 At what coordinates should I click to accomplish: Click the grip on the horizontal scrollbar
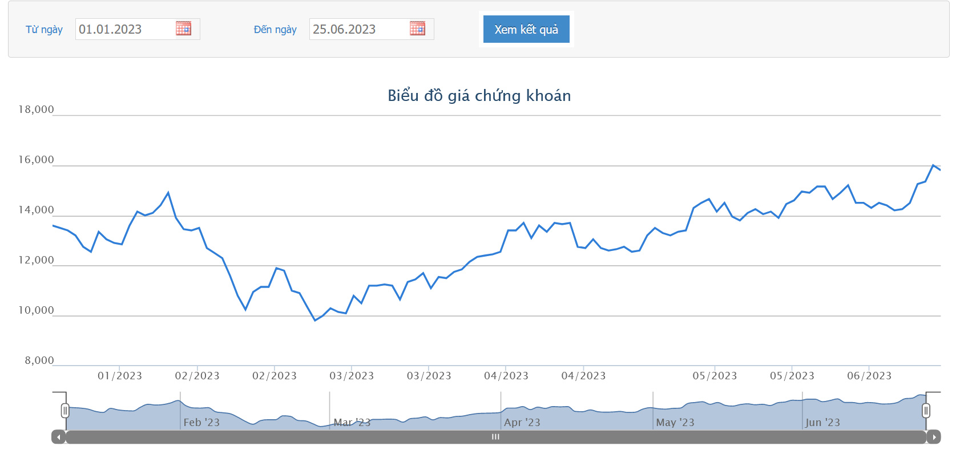tap(495, 437)
